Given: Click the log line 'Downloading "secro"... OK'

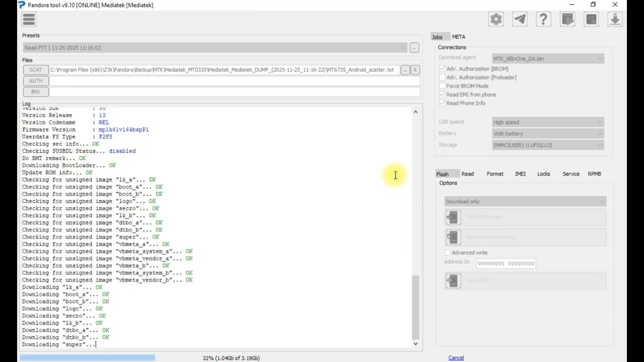Looking at the screenshot, I should (64, 316).
